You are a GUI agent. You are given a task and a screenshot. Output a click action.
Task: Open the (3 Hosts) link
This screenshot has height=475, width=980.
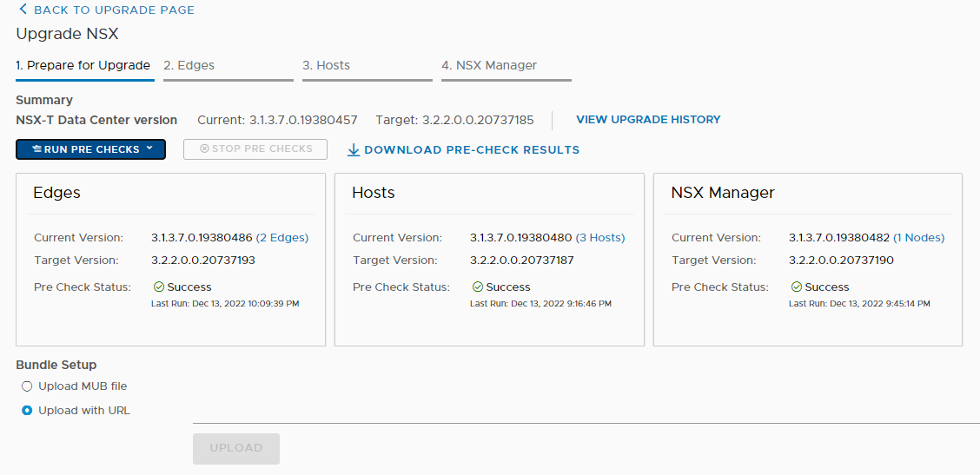[x=600, y=238]
